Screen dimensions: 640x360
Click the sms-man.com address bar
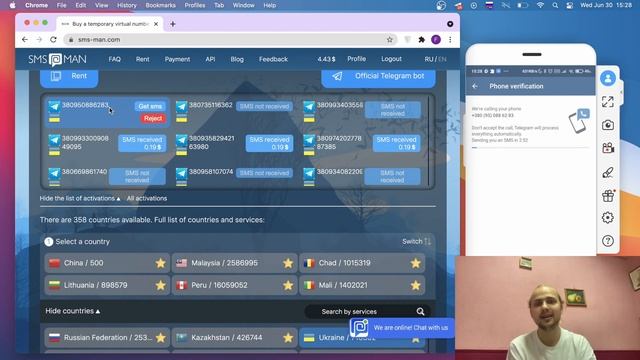click(229, 40)
